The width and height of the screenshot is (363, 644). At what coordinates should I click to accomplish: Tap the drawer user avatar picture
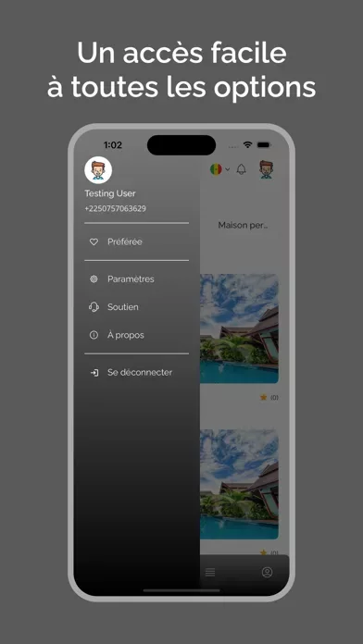[98, 170]
